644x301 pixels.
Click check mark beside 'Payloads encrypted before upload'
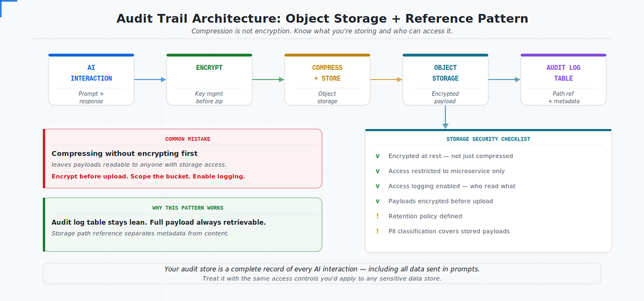tap(377, 201)
